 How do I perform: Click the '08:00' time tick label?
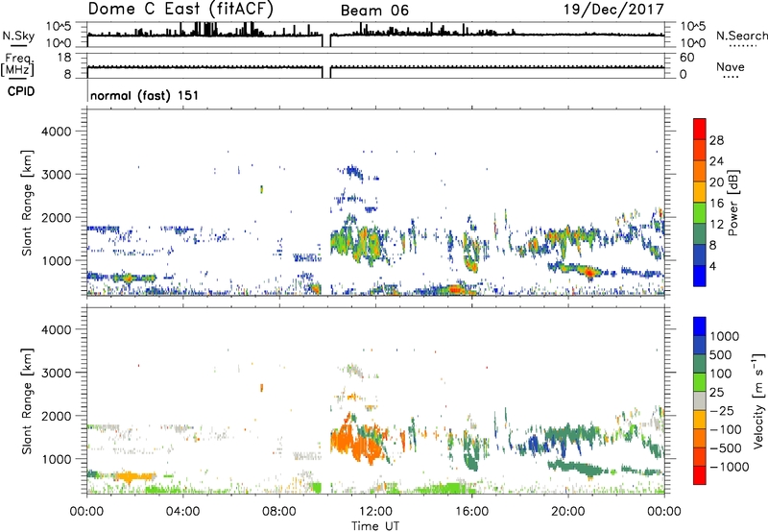click(x=279, y=512)
